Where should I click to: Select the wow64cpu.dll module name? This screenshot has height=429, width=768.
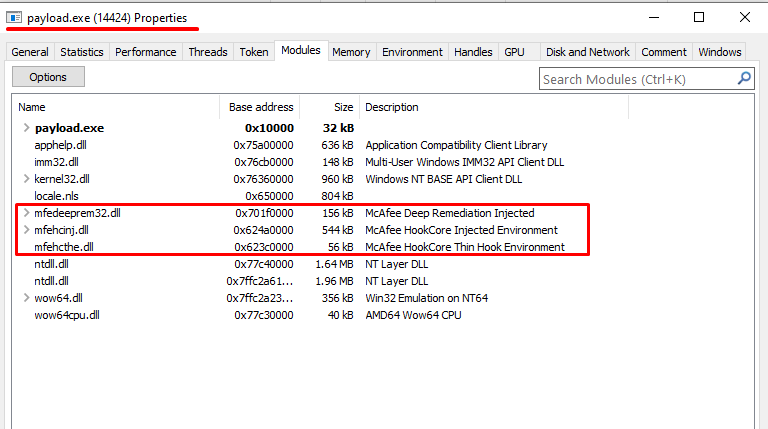[x=67, y=315]
